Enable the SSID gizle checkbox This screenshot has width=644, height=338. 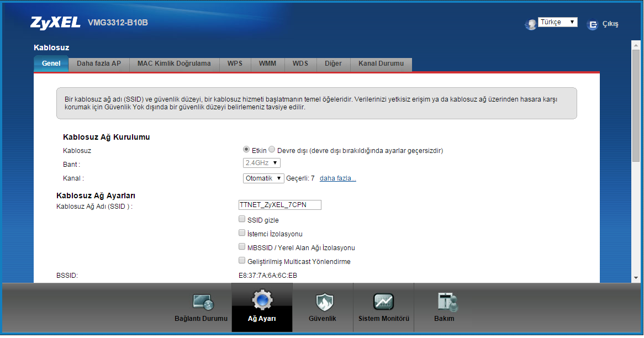click(x=242, y=219)
